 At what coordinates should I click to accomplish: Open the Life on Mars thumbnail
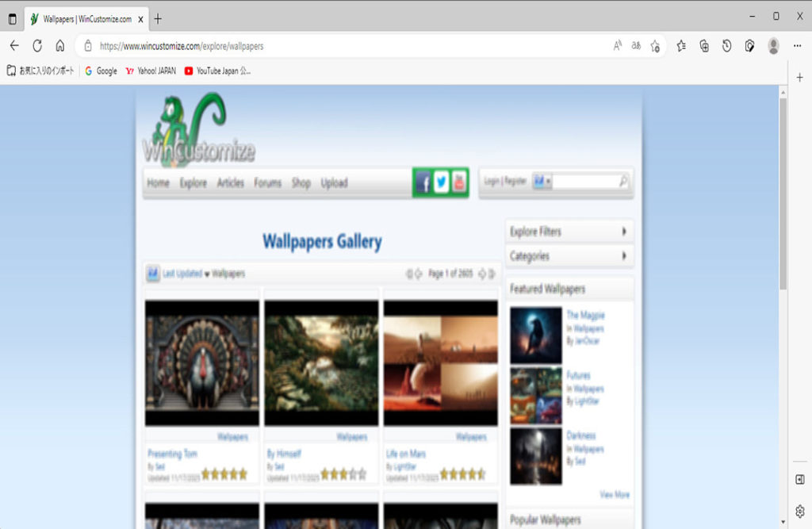click(x=440, y=362)
